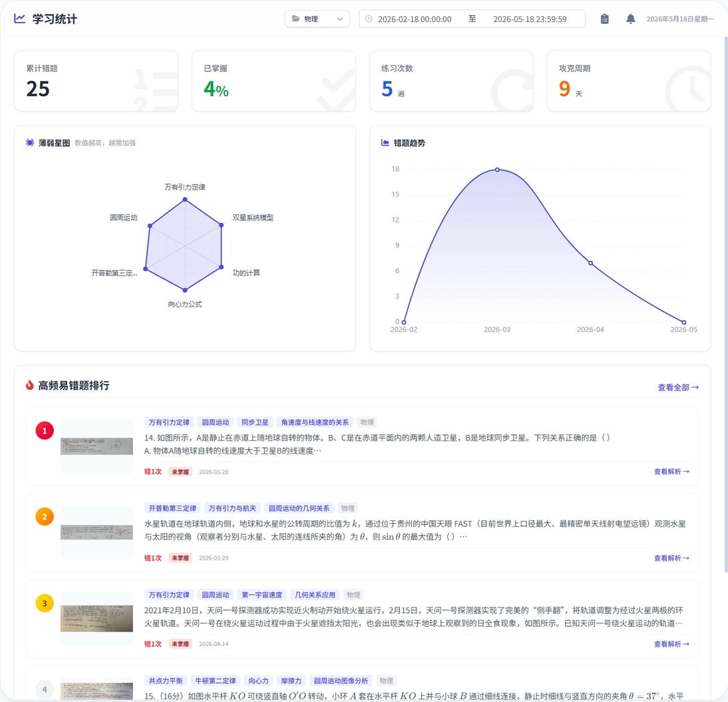
Task: Click the bug icon next to 薄弱星图
Action: 30,142
